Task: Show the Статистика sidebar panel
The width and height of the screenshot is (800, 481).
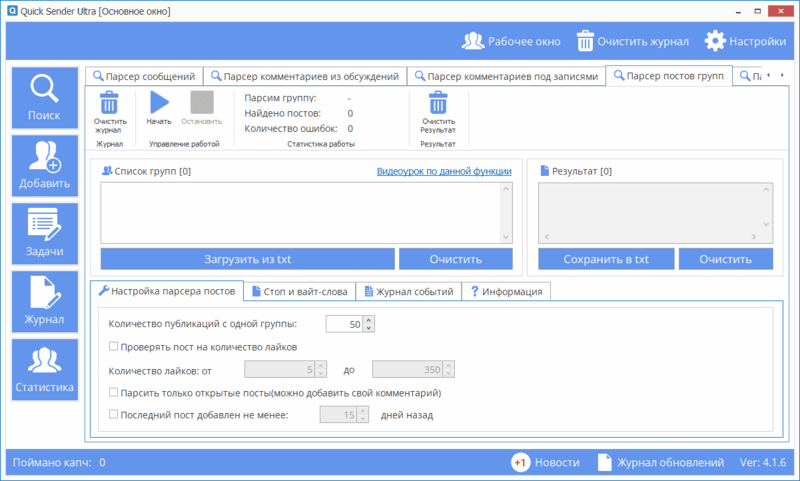Action: pyautogui.click(x=44, y=368)
